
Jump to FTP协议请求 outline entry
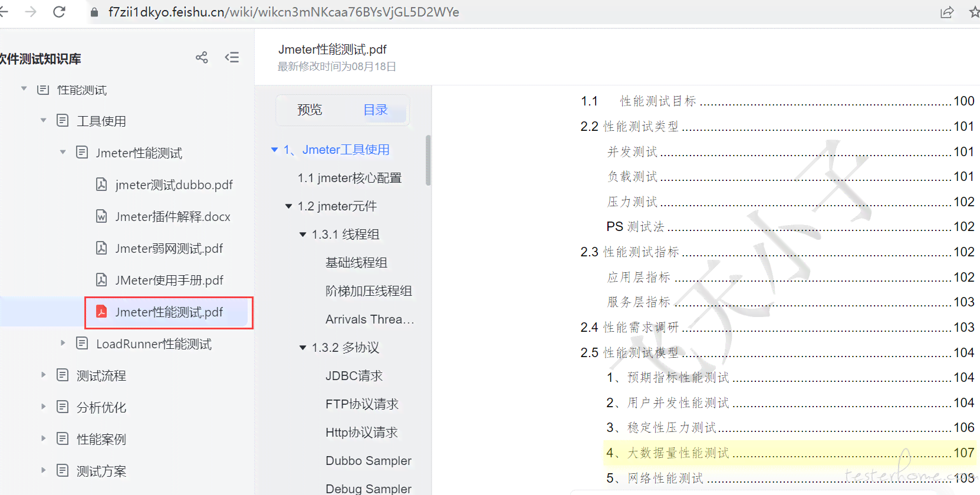coord(362,404)
